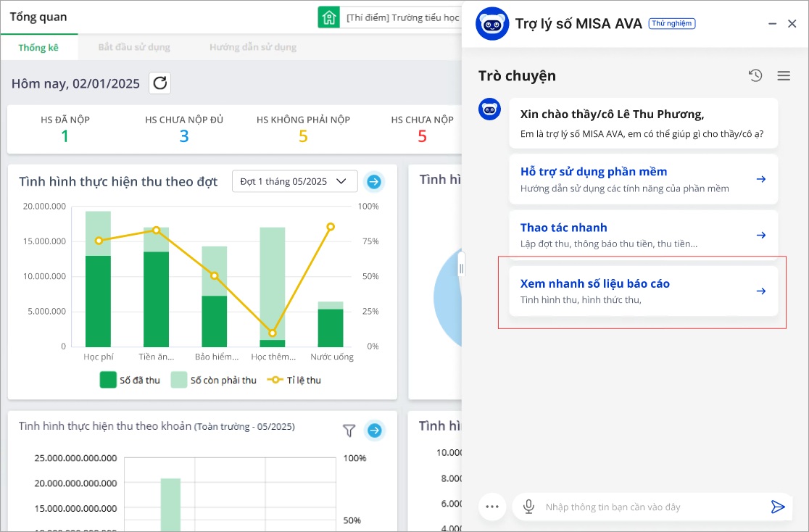Open the three-dots more options button
This screenshot has height=532, width=809.
492,507
